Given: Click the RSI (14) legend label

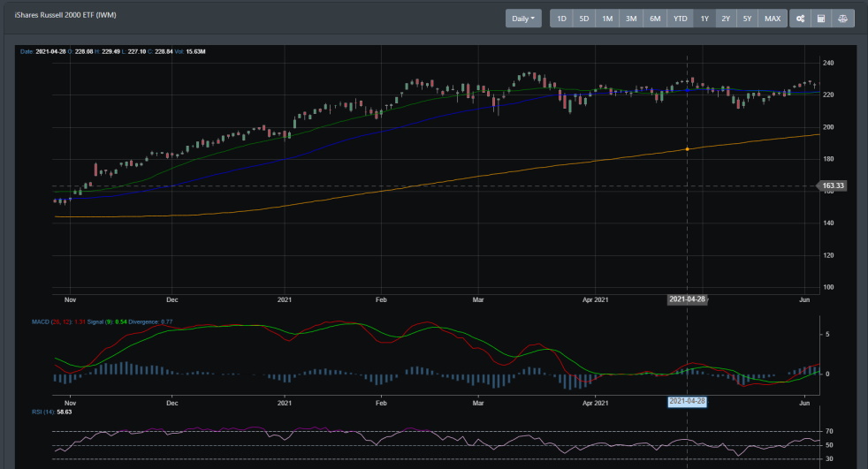Looking at the screenshot, I should click(x=43, y=412).
